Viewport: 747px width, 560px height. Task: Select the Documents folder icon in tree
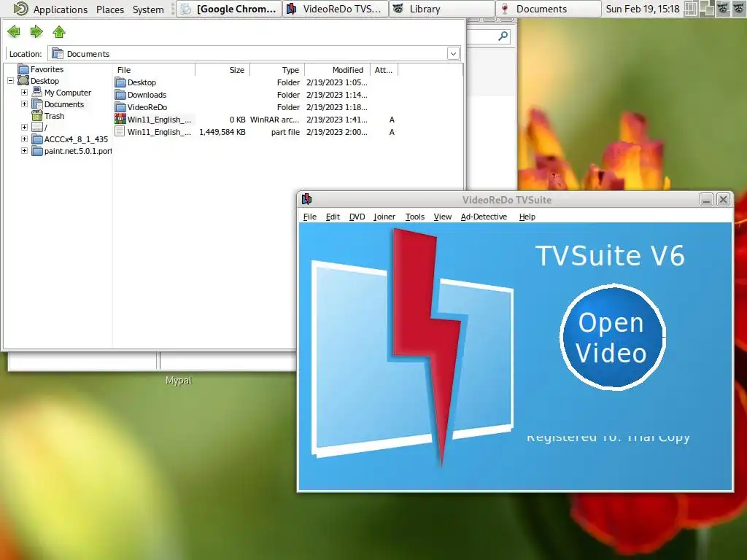pos(37,104)
